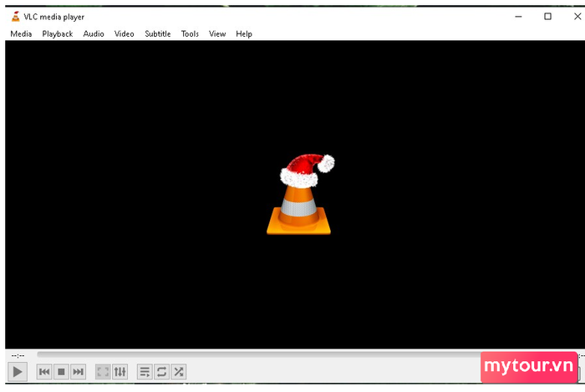
Task: Minimize the VLC window
Action: (518, 17)
